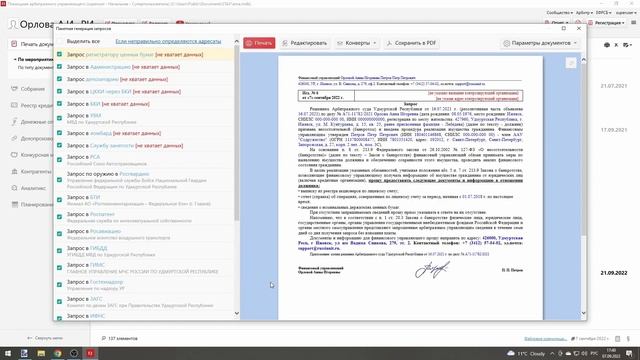
Task: Click the weather widget on taskbar
Action: [526, 353]
